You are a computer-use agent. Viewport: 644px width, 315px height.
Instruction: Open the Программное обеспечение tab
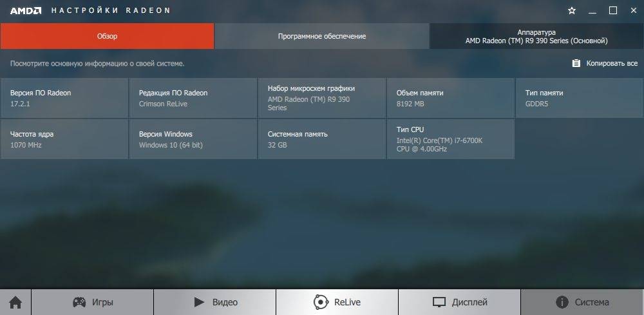321,36
